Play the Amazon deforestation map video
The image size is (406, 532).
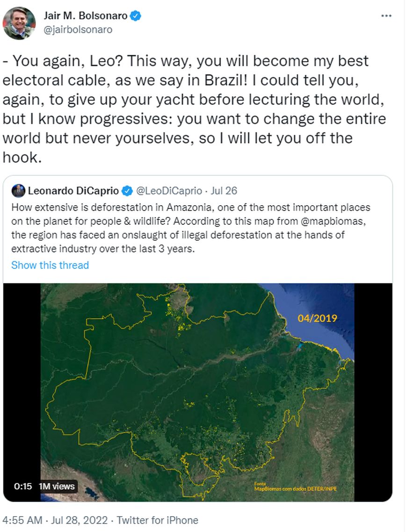click(x=197, y=392)
